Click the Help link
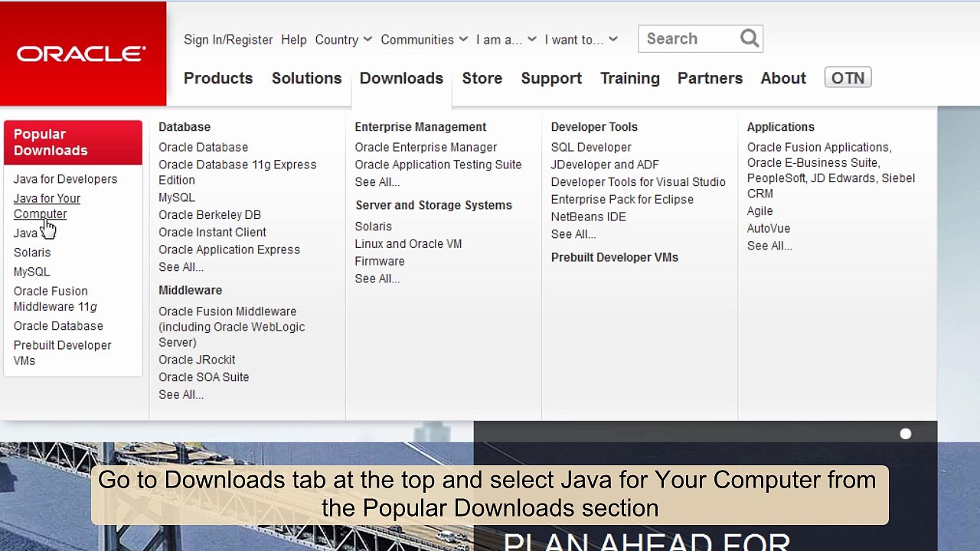Image resolution: width=980 pixels, height=551 pixels. click(294, 40)
